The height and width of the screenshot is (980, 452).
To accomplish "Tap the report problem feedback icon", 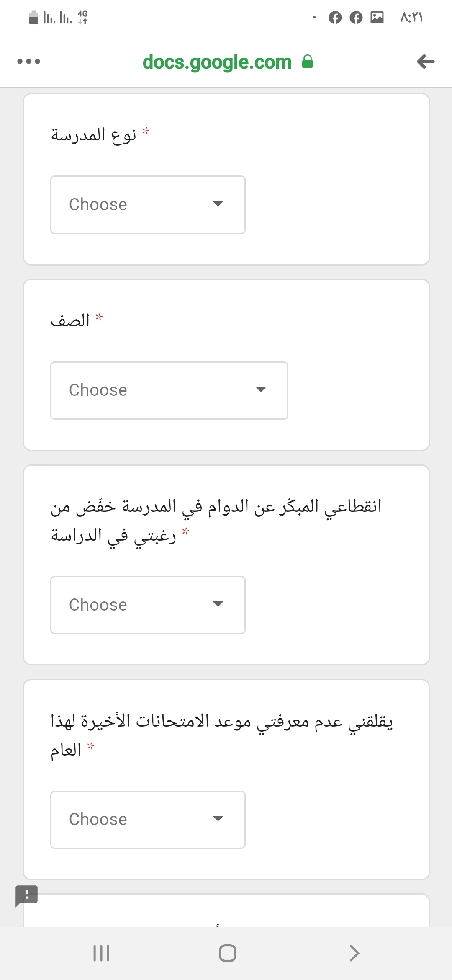I will [x=26, y=895].
